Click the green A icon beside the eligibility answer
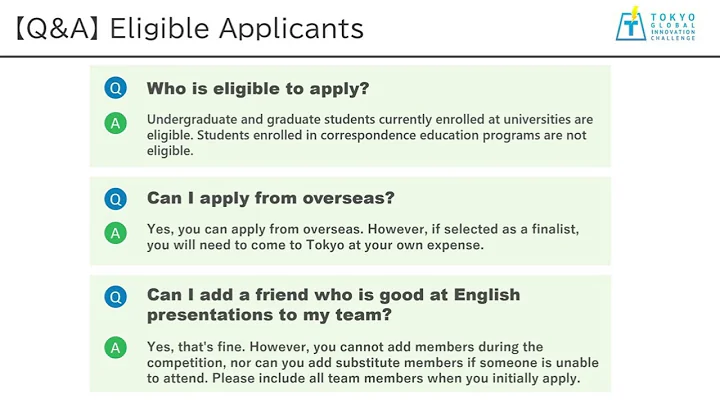The width and height of the screenshot is (720, 404). 116,124
